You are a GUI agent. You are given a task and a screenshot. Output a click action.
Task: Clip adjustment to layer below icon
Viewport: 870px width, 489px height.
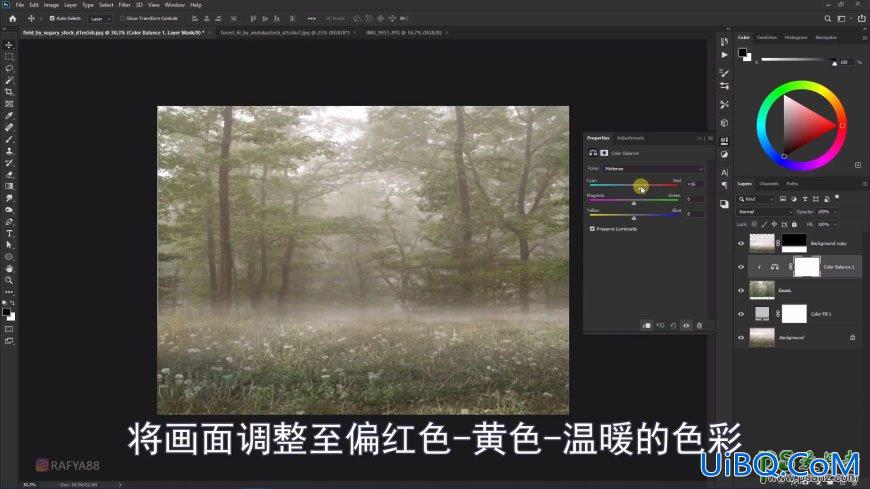[646, 326]
